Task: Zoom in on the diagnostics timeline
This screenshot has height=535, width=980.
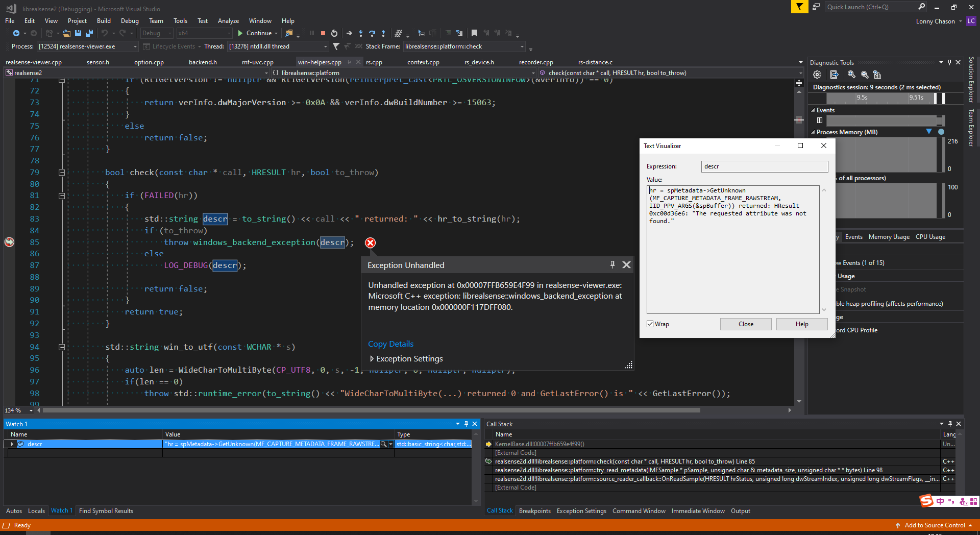Action: [x=851, y=75]
